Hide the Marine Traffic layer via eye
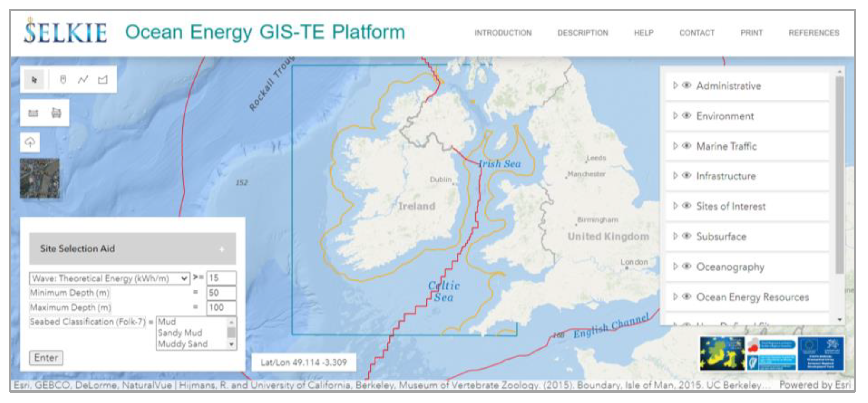The height and width of the screenshot is (403, 868). coord(686,146)
